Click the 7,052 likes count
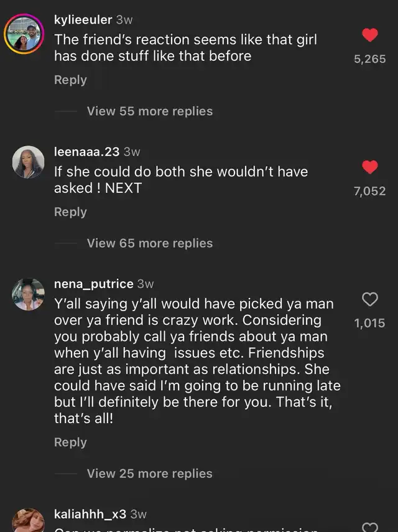The width and height of the screenshot is (398, 532). pyautogui.click(x=369, y=192)
